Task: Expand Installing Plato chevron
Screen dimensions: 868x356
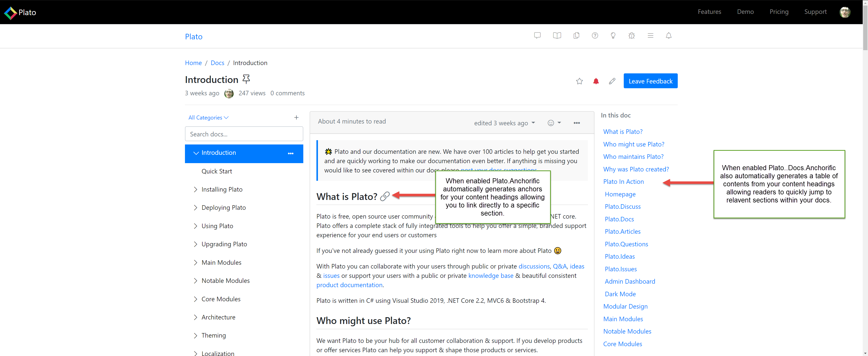Action: [x=196, y=190]
